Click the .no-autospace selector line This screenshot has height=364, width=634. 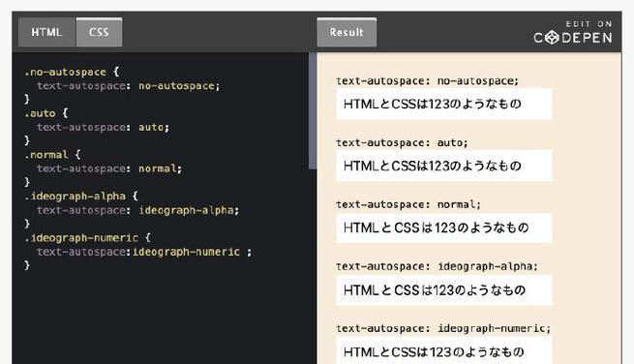point(72,72)
